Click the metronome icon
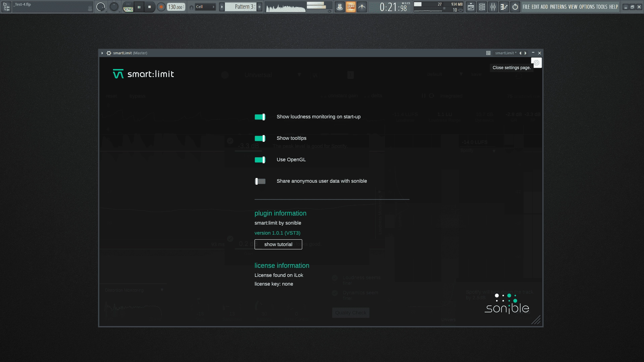Screen dimensions: 644x362 click(339, 7)
